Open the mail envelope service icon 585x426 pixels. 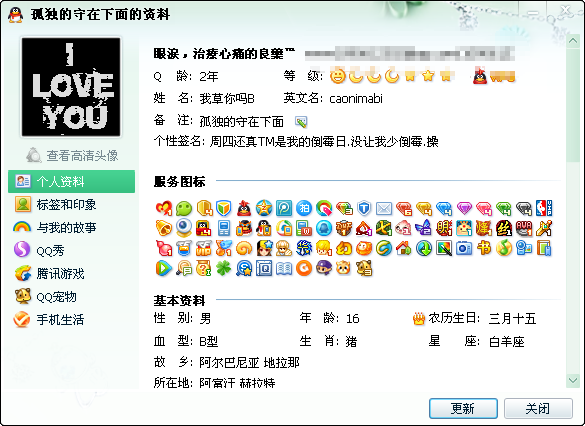384,209
